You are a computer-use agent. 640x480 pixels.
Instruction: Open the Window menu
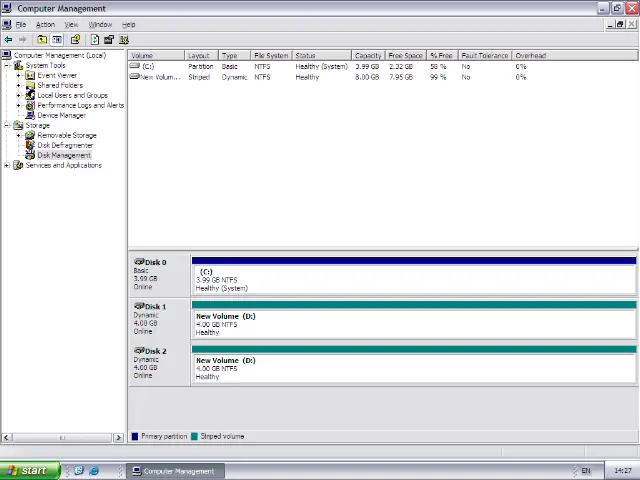(100, 24)
